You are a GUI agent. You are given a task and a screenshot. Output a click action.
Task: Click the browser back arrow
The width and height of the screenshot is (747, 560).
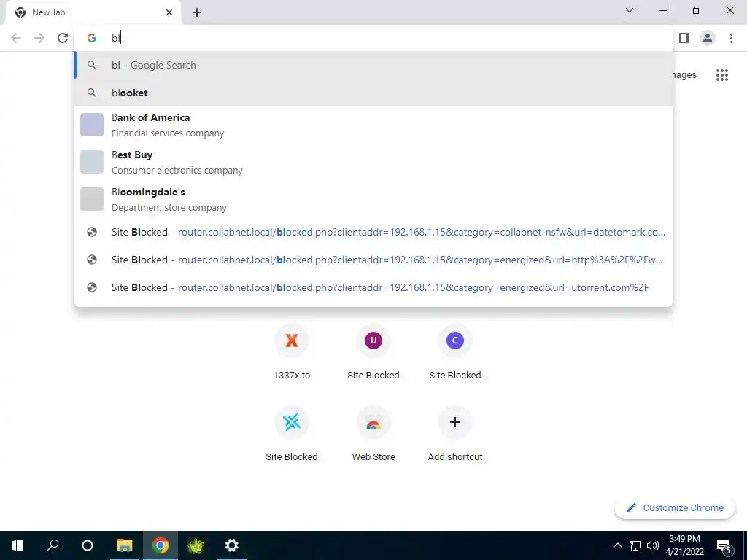click(x=16, y=38)
